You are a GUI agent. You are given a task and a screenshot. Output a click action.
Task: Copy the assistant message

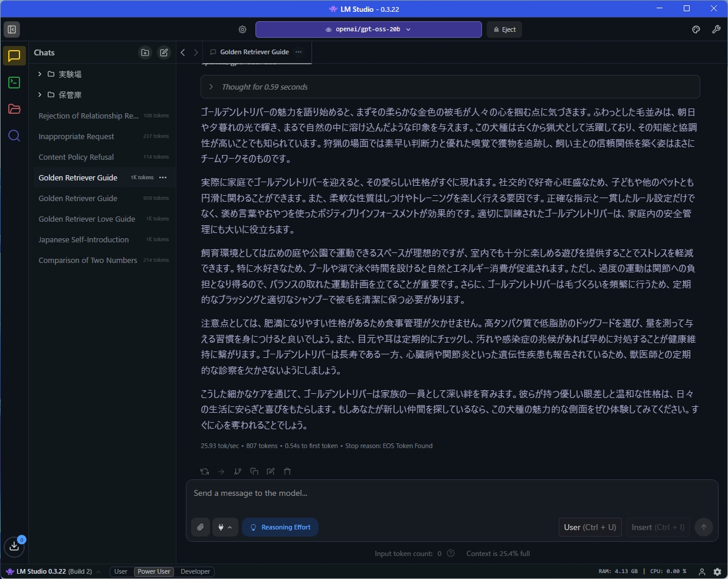(254, 471)
